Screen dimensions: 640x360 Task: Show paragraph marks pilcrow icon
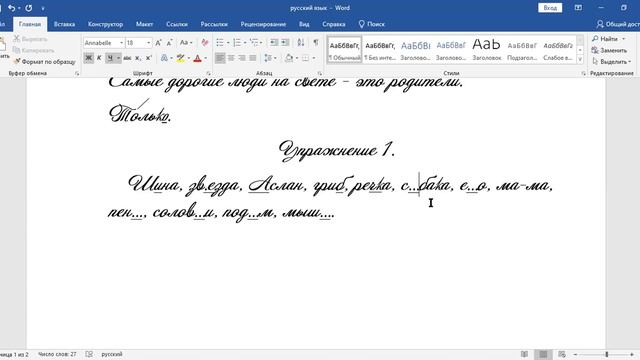click(316, 42)
